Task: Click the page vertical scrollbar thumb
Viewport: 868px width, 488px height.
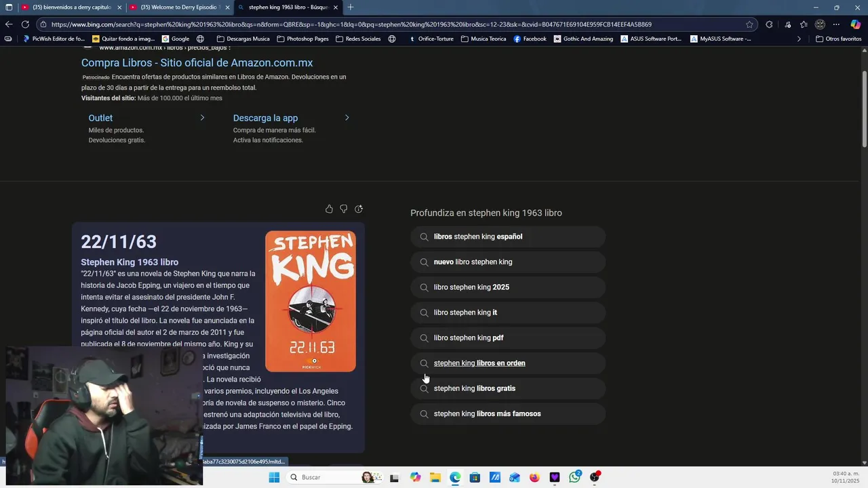Action: point(864,108)
